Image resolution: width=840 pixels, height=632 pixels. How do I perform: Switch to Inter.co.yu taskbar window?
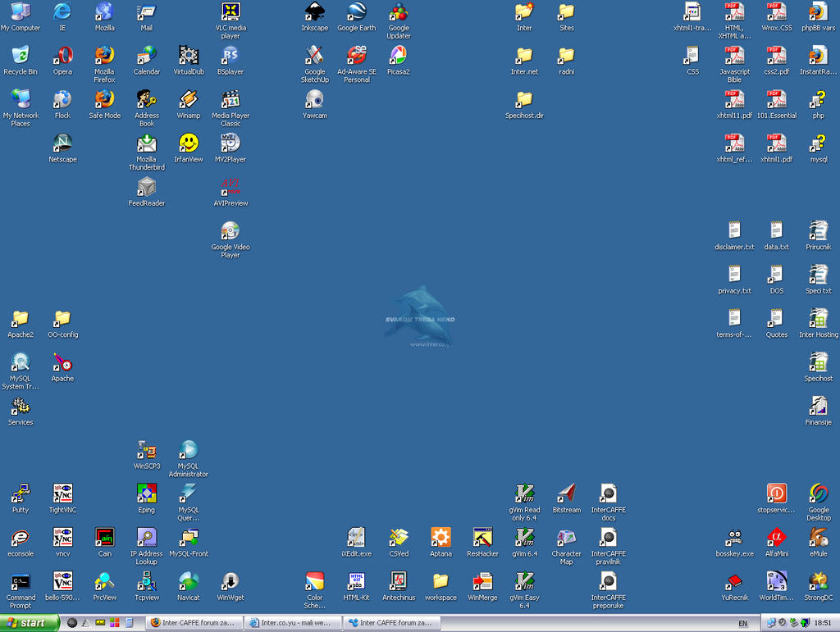(x=293, y=623)
